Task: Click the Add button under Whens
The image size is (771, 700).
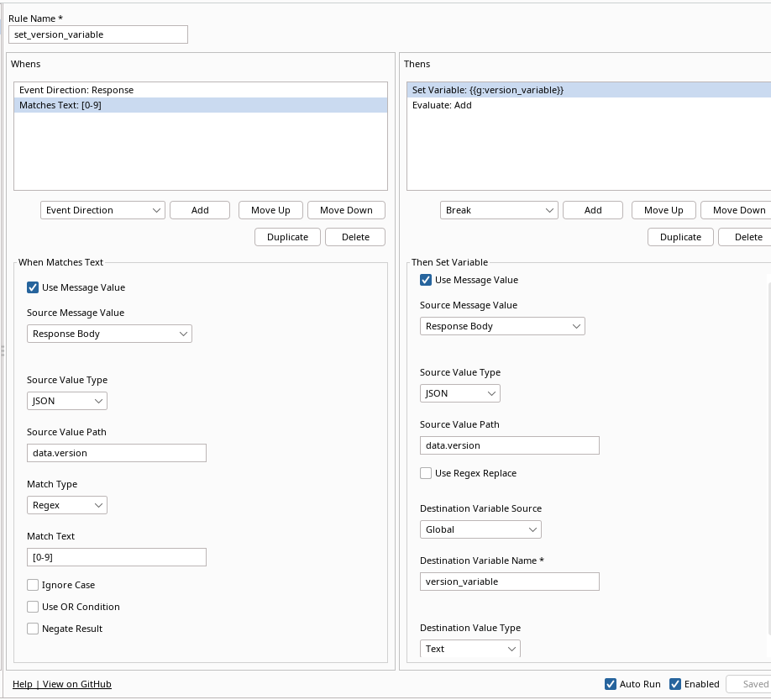Action: pos(199,210)
